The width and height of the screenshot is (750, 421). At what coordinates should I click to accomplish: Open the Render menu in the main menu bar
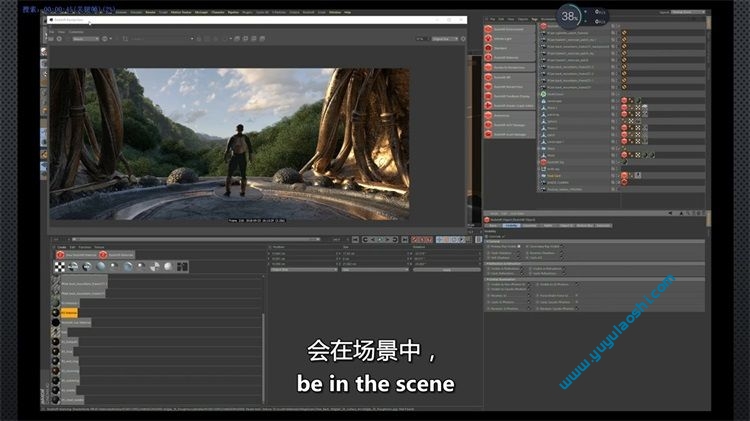[150, 12]
